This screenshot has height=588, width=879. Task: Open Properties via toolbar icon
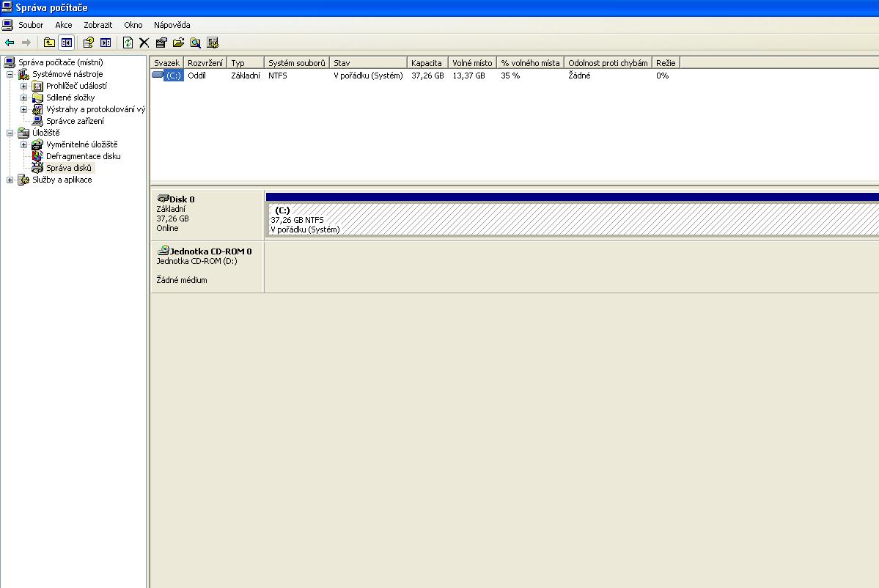[x=161, y=43]
